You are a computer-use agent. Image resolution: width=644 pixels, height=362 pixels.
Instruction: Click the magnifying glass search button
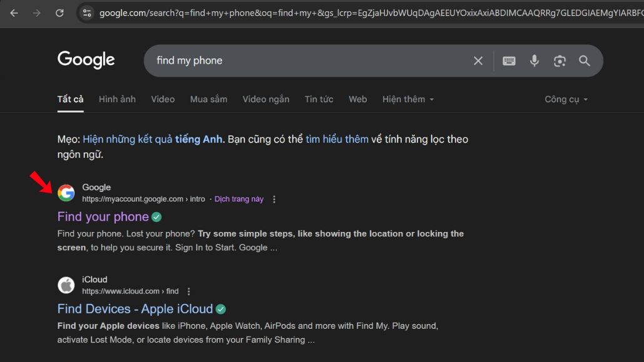[585, 61]
